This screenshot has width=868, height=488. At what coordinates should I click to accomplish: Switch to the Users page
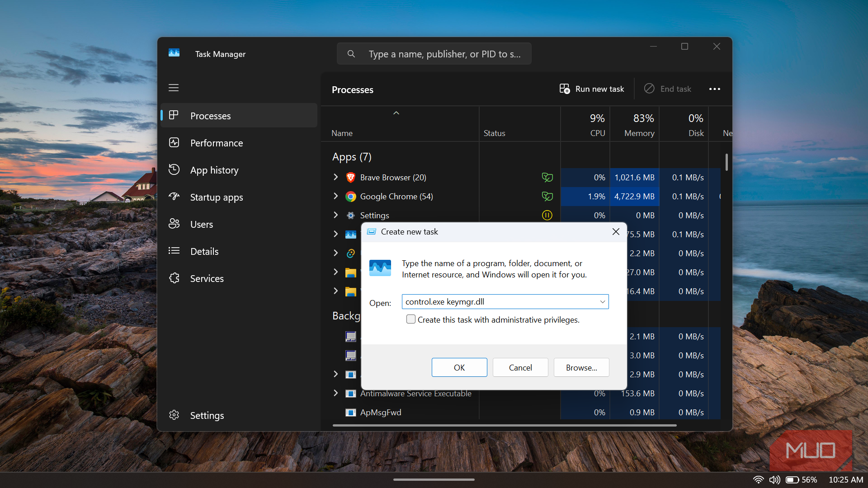point(239,224)
